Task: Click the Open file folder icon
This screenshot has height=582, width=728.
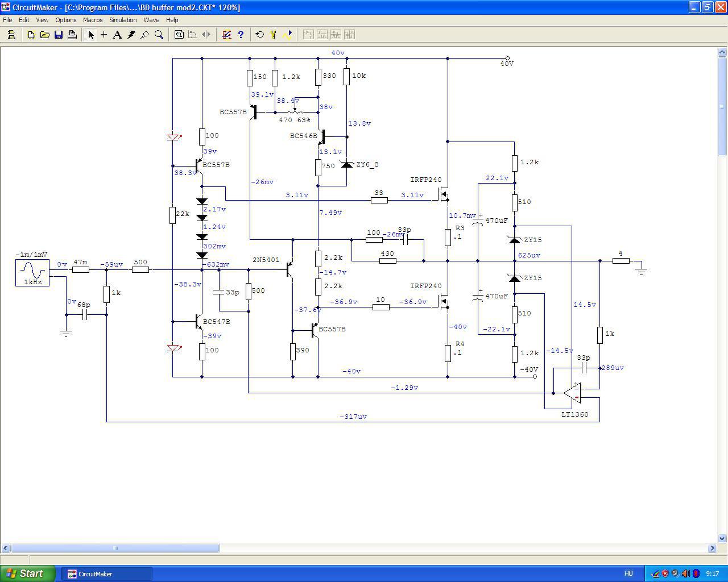Action: point(45,35)
